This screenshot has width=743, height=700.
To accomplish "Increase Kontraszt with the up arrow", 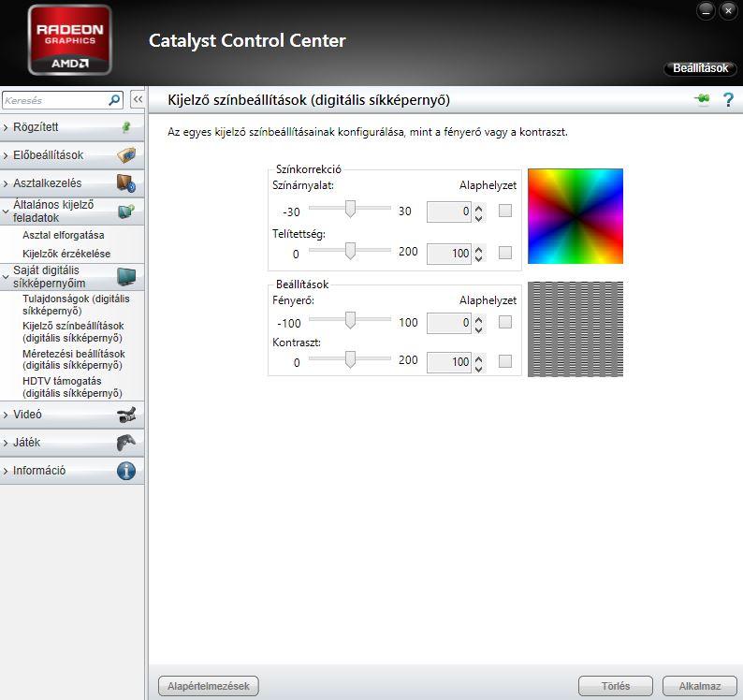I will pyautogui.click(x=478, y=357).
